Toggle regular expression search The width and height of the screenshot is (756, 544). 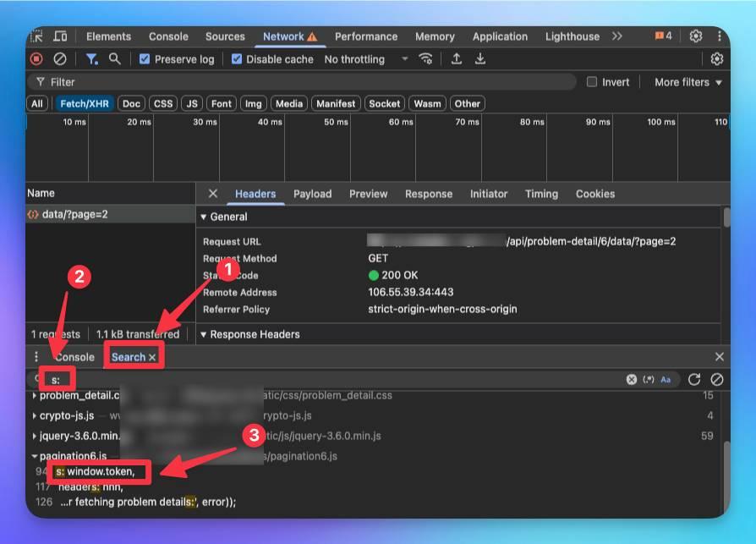pyautogui.click(x=649, y=380)
